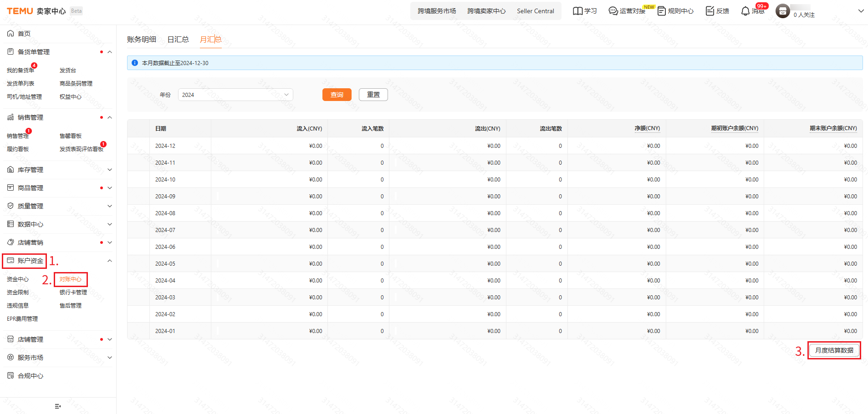Click the orange 查询 button

(337, 95)
